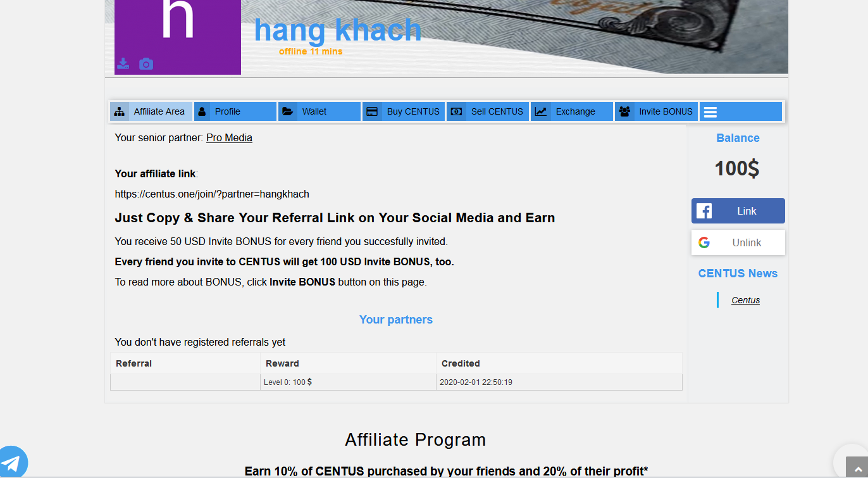Screen dimensions: 868x478
Task: Click the Exchange chart icon
Action: tap(541, 112)
